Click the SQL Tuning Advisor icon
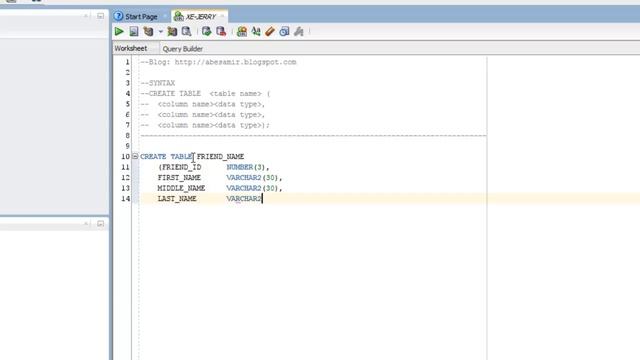Viewport: 640px width, 360px height. point(187,31)
